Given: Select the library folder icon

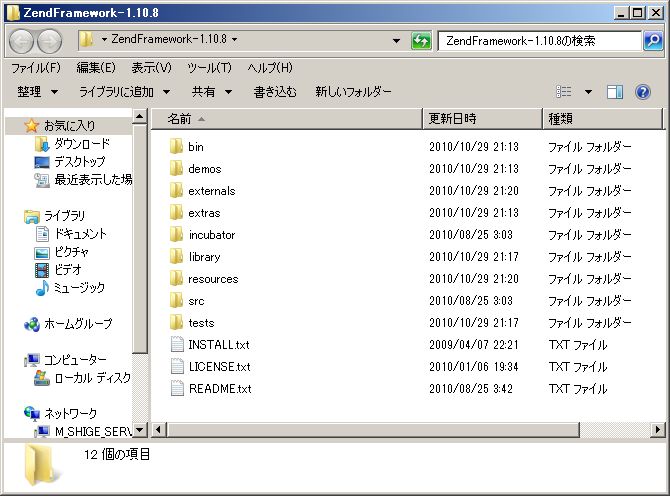Looking at the screenshot, I should tap(176, 256).
